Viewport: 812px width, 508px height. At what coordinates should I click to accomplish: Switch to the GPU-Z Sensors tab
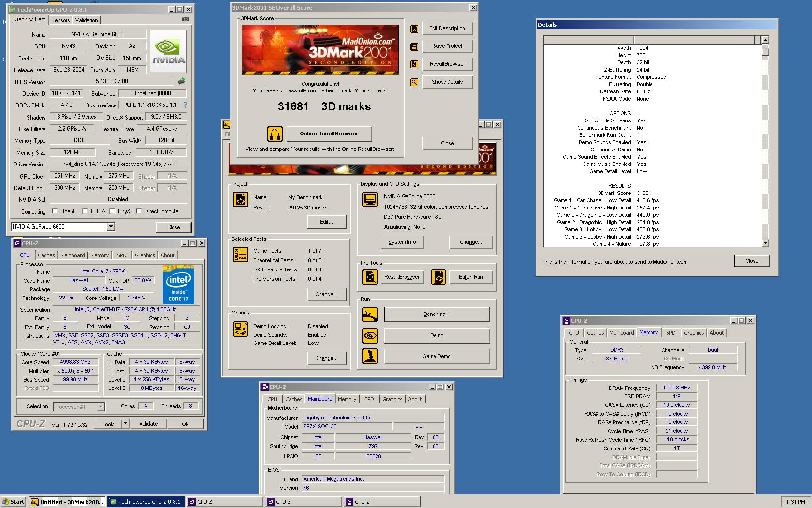60,20
